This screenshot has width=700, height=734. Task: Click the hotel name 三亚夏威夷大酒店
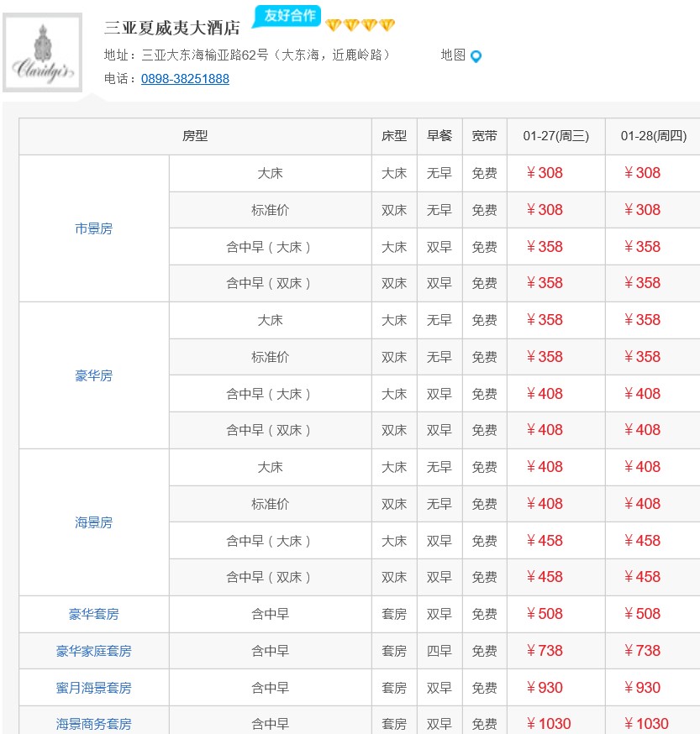coord(172,28)
